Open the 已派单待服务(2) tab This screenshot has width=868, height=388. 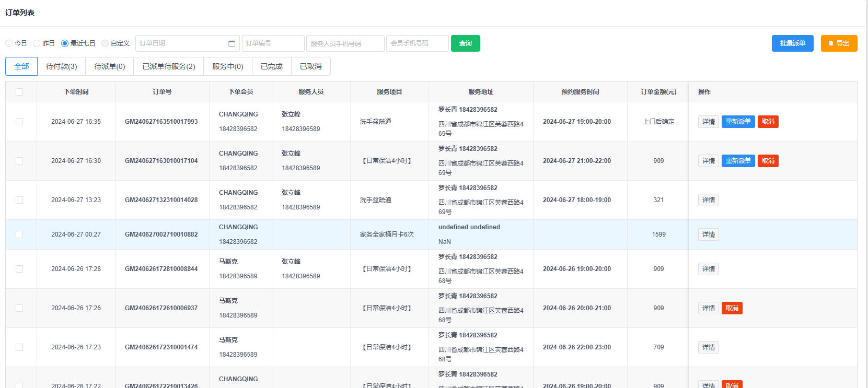169,66
